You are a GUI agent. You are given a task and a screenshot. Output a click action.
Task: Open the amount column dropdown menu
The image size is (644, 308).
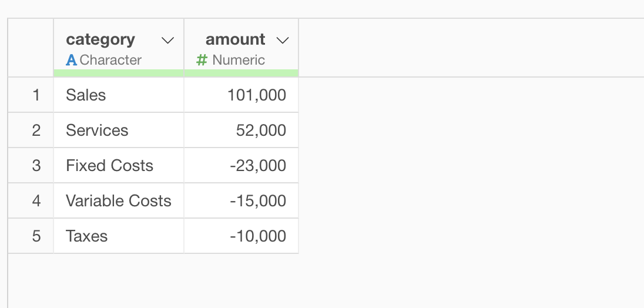pos(283,40)
